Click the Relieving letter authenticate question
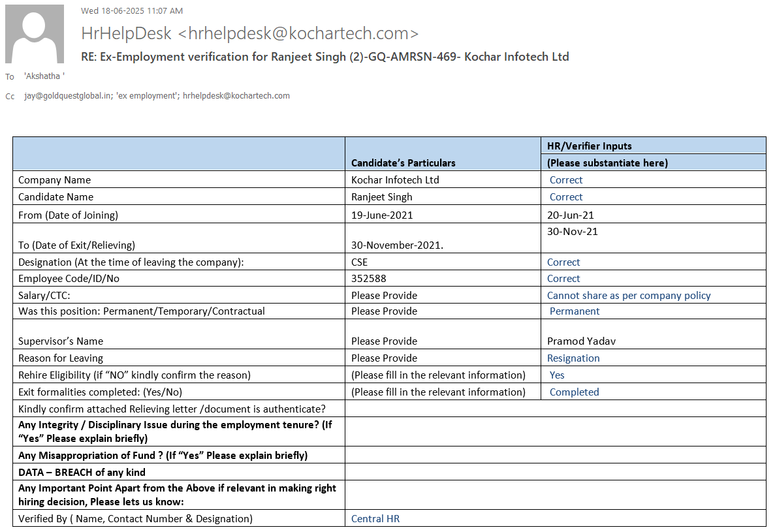The image size is (775, 532). tap(172, 409)
